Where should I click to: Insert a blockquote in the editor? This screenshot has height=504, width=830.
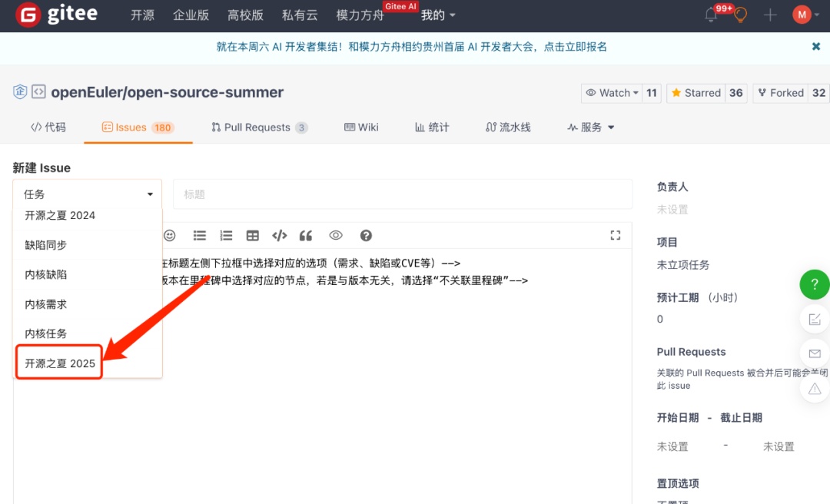(x=306, y=235)
